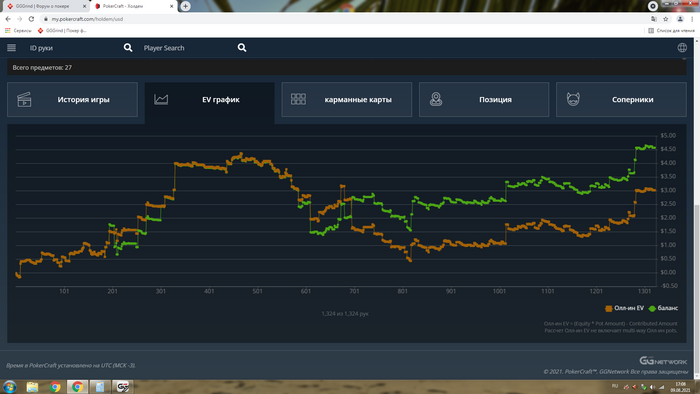Click the 501 x-axis label

(257, 291)
